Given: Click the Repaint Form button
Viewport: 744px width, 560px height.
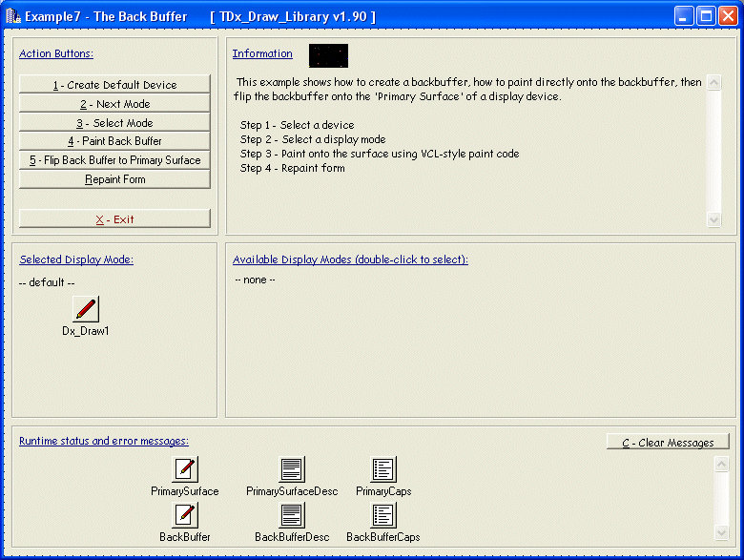Looking at the screenshot, I should 114,179.
